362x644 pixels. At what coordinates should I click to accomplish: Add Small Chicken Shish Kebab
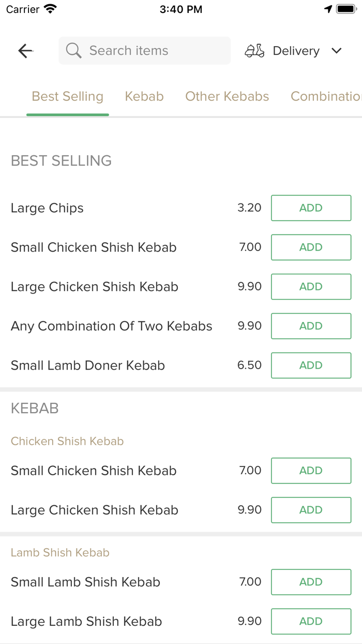coord(311,247)
